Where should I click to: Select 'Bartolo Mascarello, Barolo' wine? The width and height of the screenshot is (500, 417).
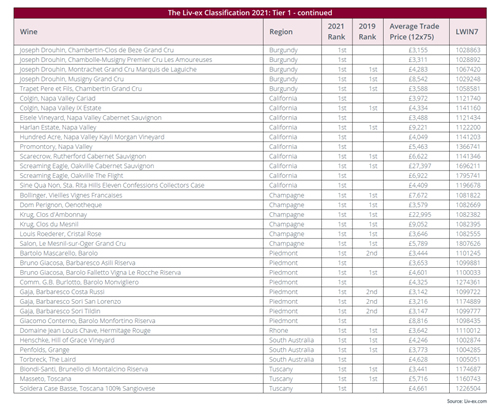click(59, 253)
